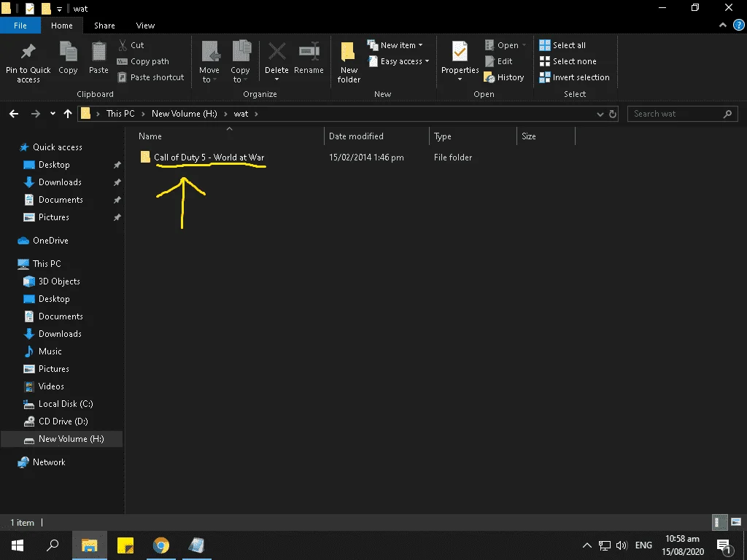Open the Easy access dropdown
The width and height of the screenshot is (747, 560).
[399, 61]
